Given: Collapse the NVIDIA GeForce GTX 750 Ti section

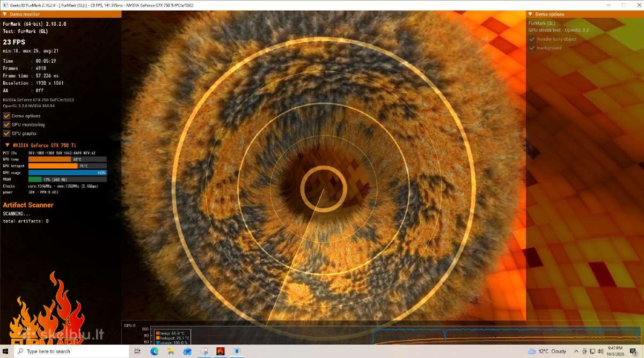Looking at the screenshot, I should pyautogui.click(x=7, y=145).
